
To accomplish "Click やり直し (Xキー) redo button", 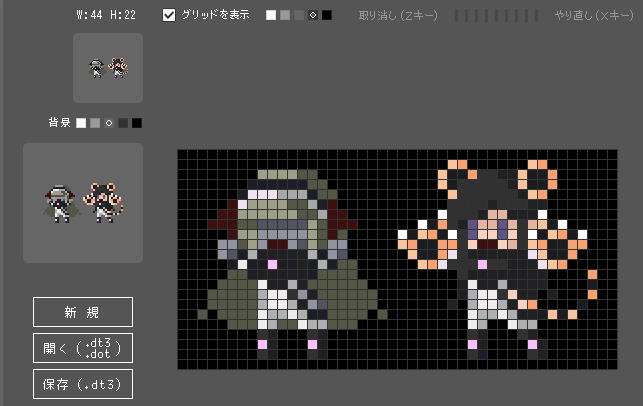I will [594, 16].
